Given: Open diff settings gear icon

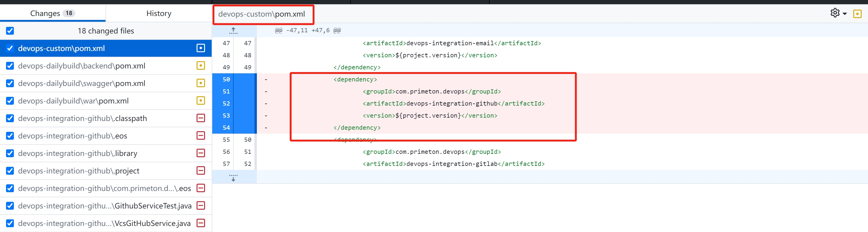Looking at the screenshot, I should coord(835,13).
